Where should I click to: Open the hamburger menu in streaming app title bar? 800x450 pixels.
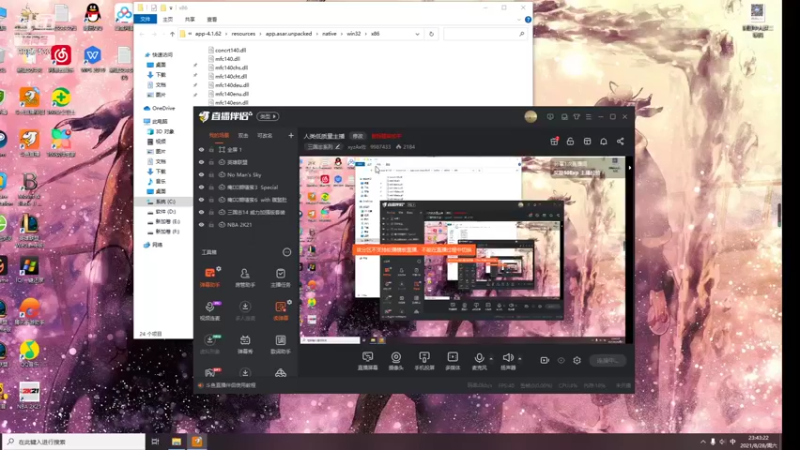[x=588, y=117]
